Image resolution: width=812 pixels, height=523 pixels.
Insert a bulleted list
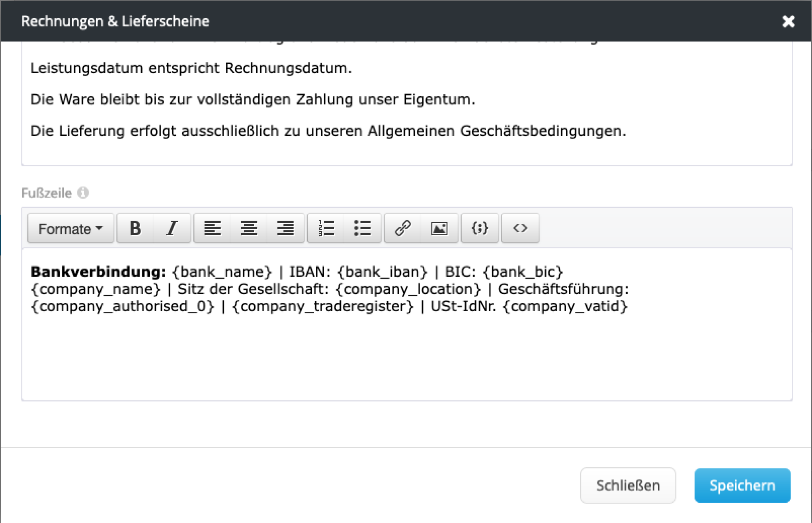[362, 228]
